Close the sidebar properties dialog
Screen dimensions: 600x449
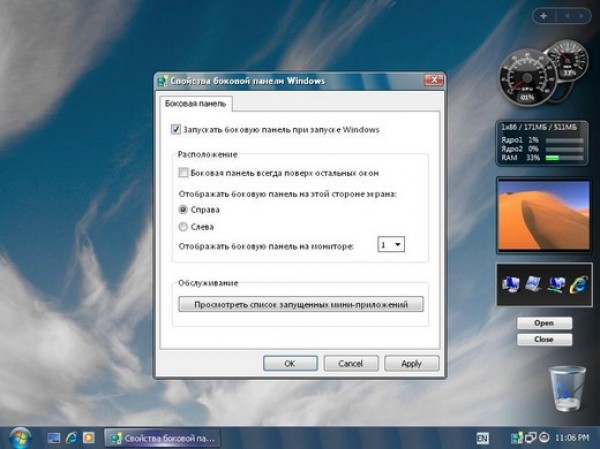click(434, 80)
